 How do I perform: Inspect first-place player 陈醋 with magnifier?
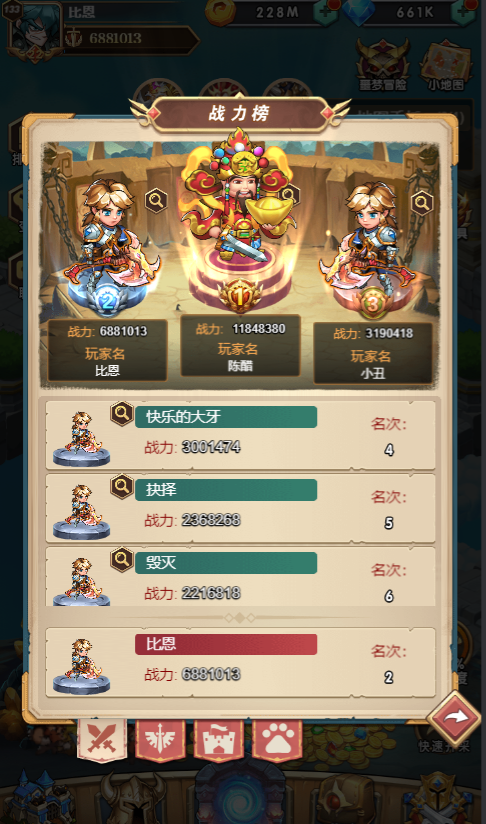288,196
